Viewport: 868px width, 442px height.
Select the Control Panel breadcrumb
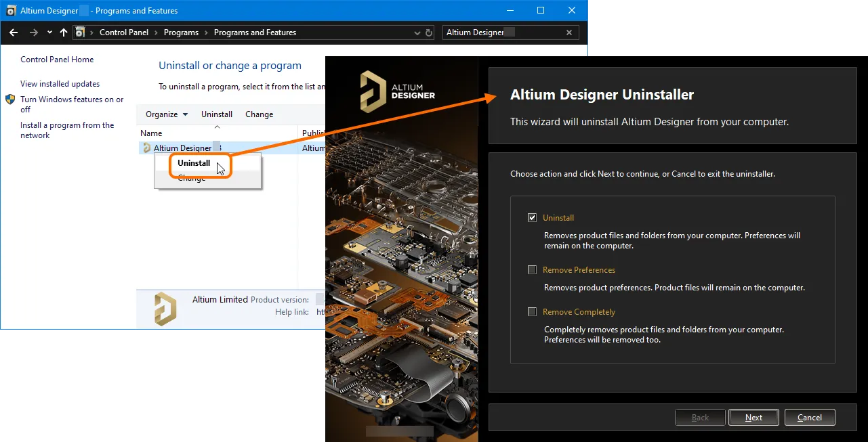[123, 32]
